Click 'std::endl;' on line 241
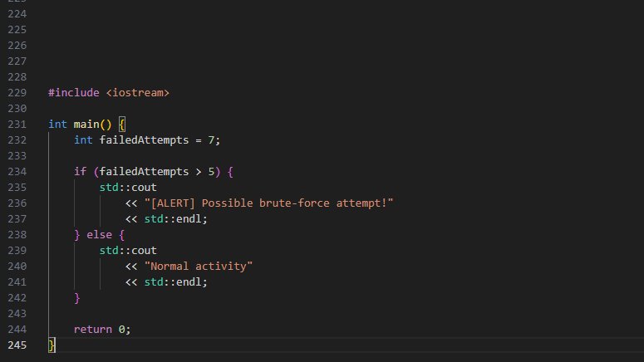The width and height of the screenshot is (644, 362). [176, 282]
